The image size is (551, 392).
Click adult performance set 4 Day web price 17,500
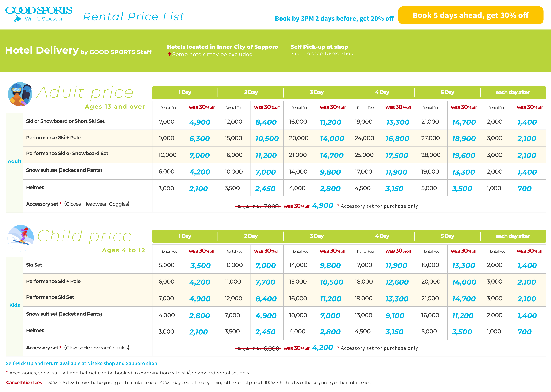(x=397, y=156)
